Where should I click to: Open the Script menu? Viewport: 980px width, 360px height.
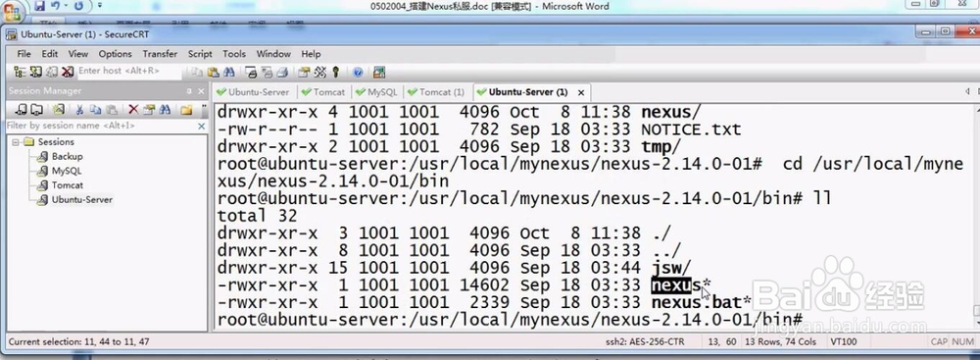(200, 54)
